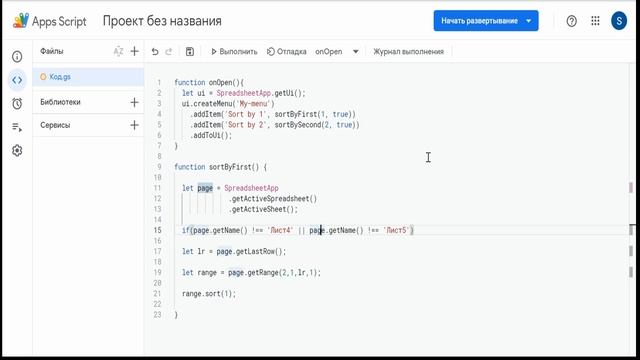Open Project Settings gear icon
Viewport: 640px width, 360px height.
(17, 151)
